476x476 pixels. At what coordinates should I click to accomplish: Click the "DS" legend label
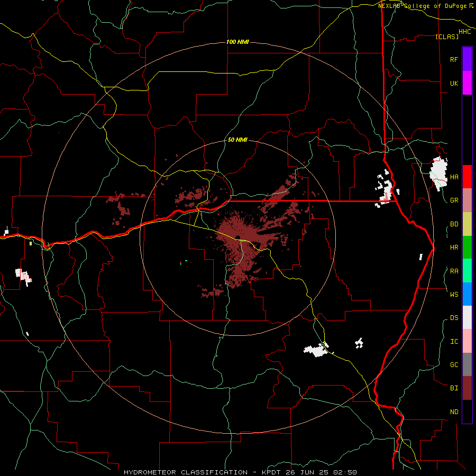[x=454, y=317]
